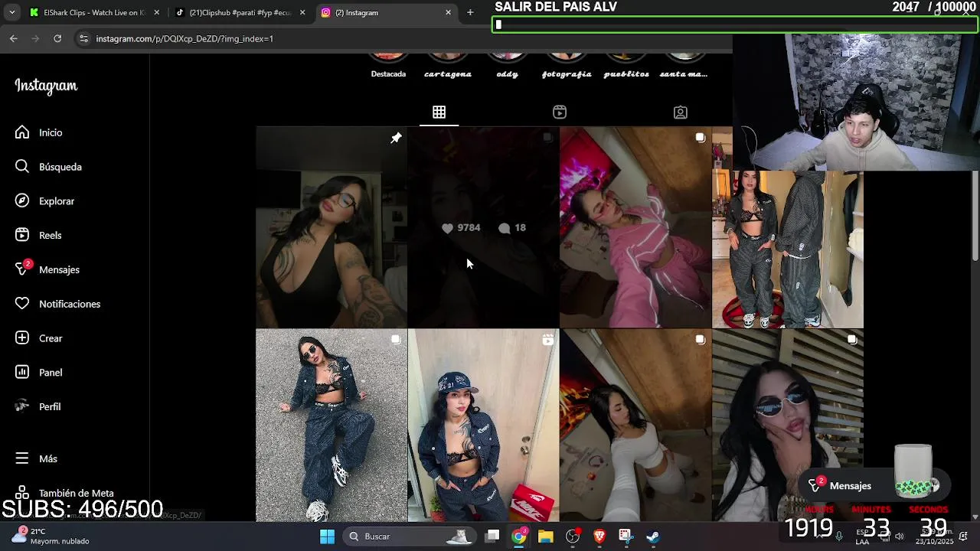Close the Instagram browser tab
This screenshot has height=551, width=980.
coord(448,12)
